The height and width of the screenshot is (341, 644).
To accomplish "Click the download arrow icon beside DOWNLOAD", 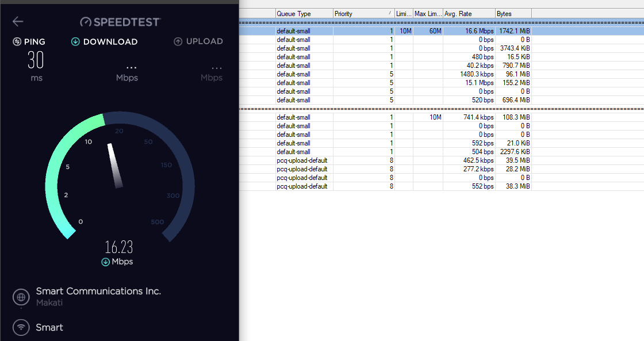I will tap(75, 41).
